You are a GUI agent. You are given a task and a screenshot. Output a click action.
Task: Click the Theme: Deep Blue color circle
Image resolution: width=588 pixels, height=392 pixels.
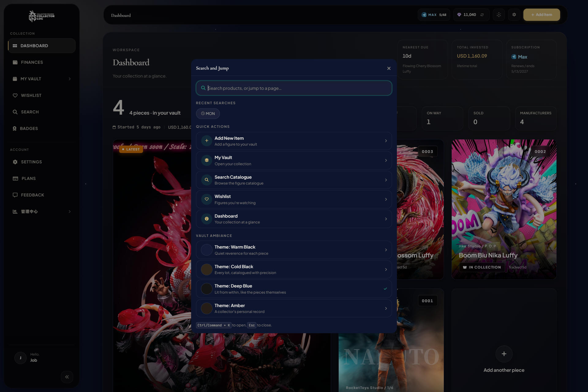coord(206,288)
